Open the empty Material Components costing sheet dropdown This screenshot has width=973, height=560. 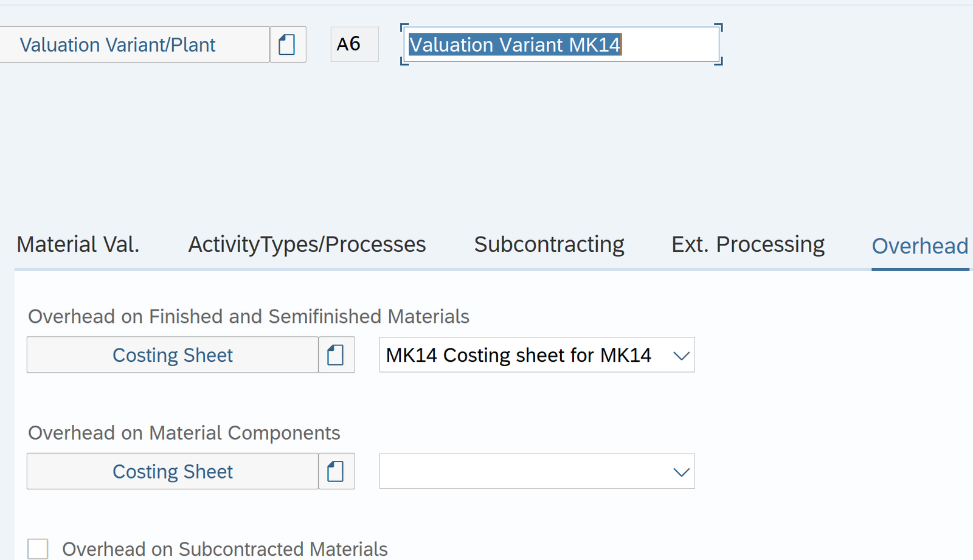coord(524,471)
